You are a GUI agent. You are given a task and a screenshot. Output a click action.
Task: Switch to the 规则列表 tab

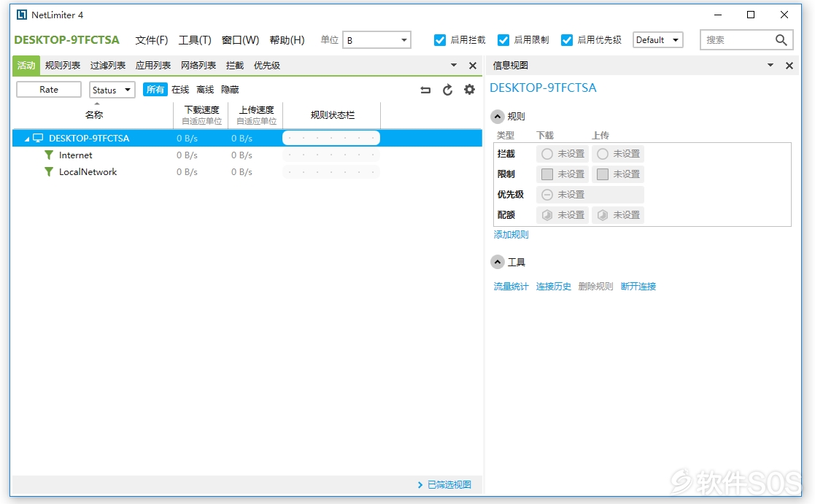click(63, 66)
